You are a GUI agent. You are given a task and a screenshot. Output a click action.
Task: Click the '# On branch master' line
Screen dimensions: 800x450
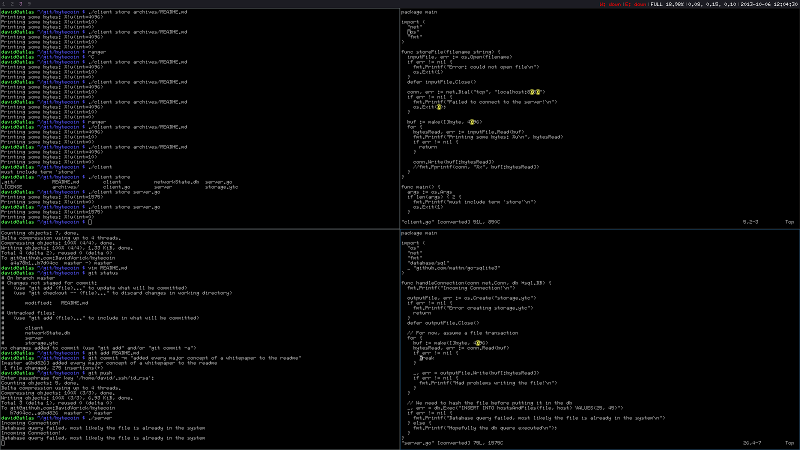pyautogui.click(x=28, y=278)
